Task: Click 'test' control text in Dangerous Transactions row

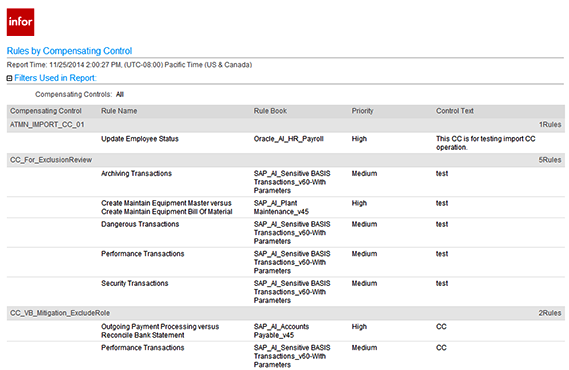Action: pos(442,224)
